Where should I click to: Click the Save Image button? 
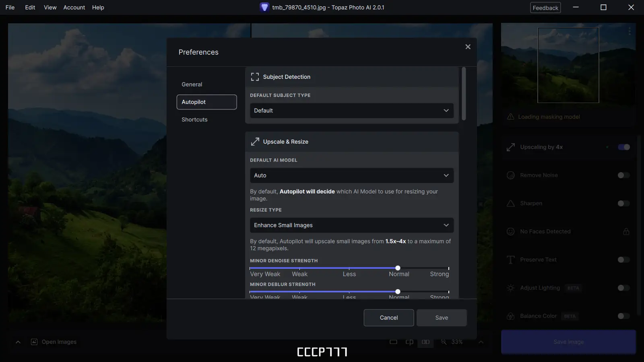point(568,342)
